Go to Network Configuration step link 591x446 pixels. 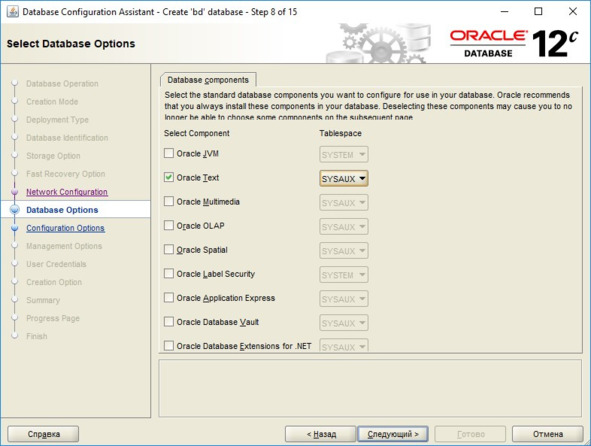pyautogui.click(x=67, y=192)
